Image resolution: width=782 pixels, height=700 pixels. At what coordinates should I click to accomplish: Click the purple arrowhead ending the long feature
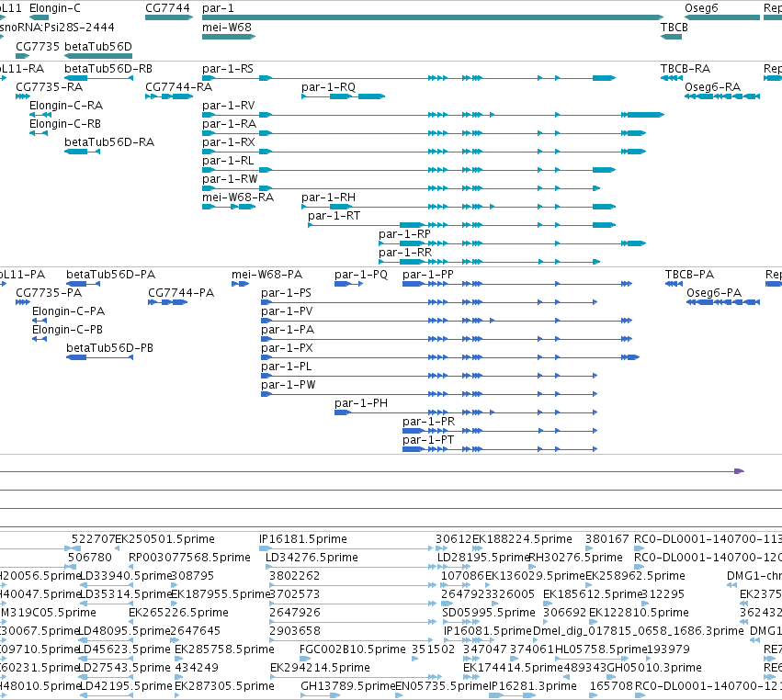(x=739, y=471)
